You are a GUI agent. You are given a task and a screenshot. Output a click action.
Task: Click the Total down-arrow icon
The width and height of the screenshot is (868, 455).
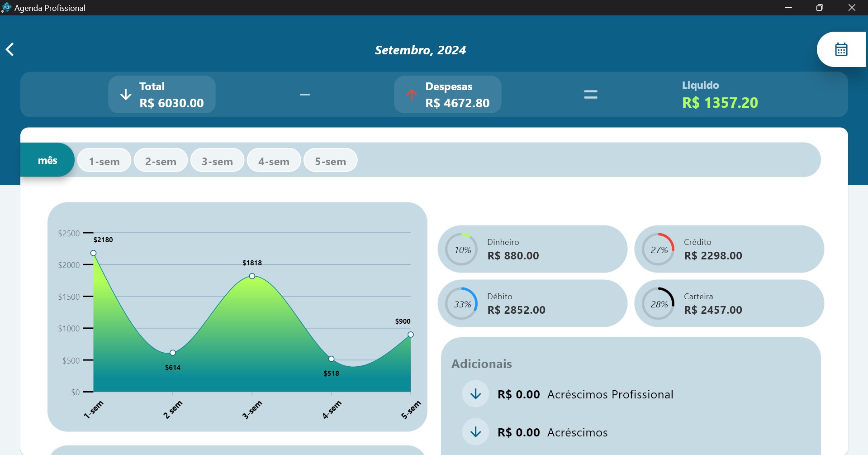[126, 95]
